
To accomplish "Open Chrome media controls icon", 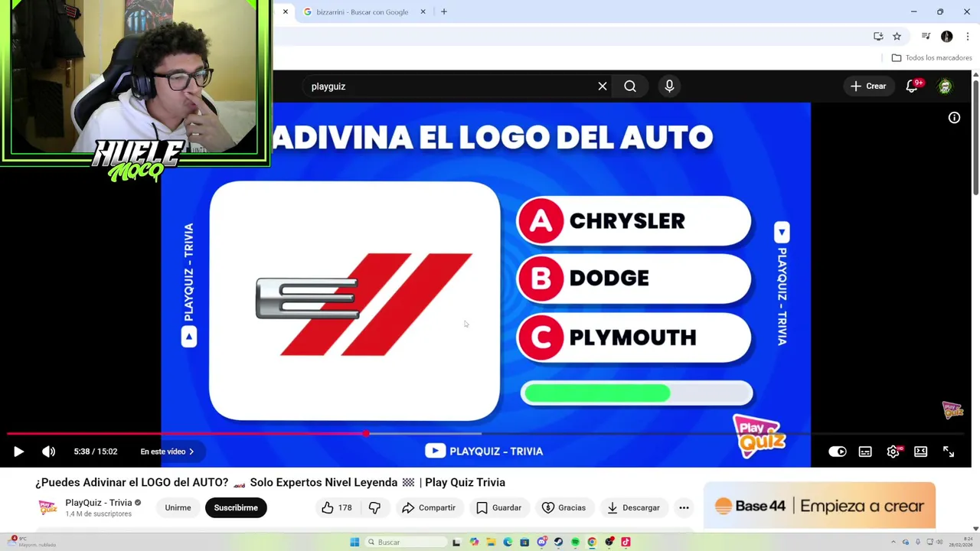I will click(x=926, y=36).
